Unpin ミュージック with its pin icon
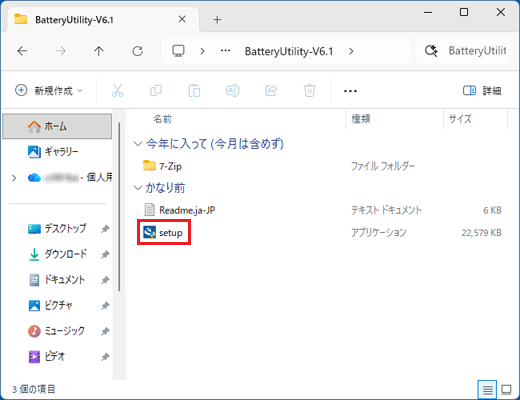Screen dimensions: 520x400 click(x=105, y=331)
